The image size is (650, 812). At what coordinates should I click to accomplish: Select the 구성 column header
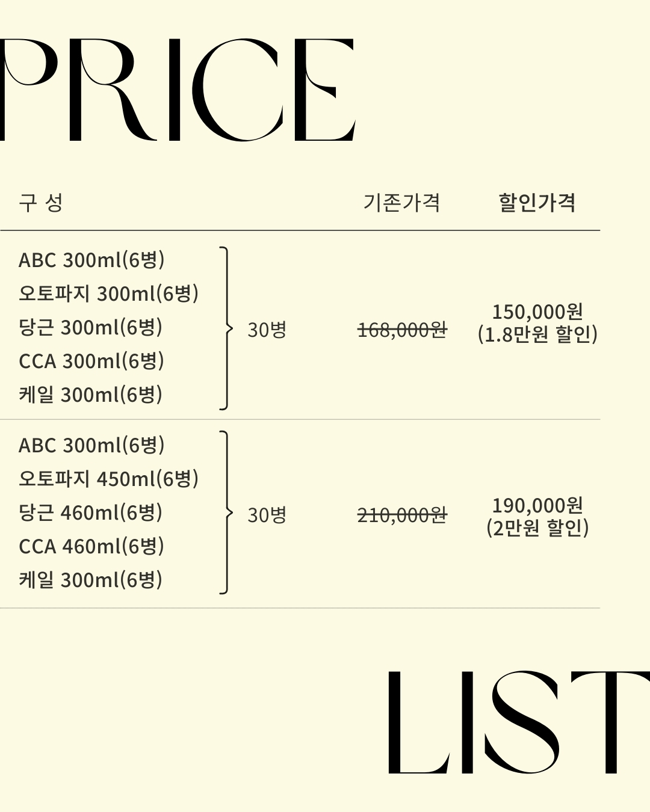(x=41, y=203)
